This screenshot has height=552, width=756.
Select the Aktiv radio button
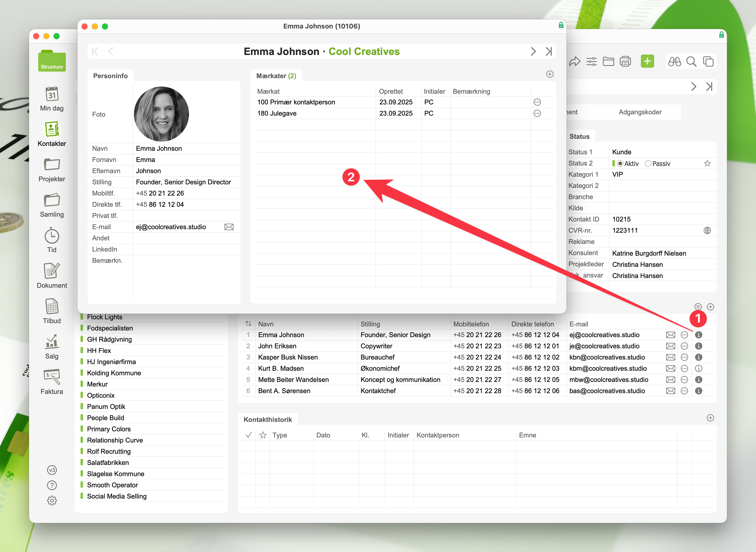pyautogui.click(x=620, y=164)
